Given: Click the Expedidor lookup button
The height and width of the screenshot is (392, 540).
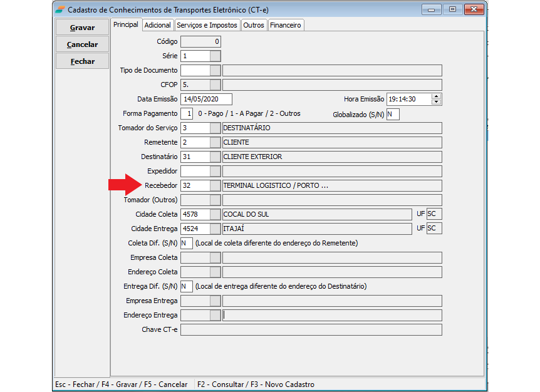Looking at the screenshot, I should point(215,171).
